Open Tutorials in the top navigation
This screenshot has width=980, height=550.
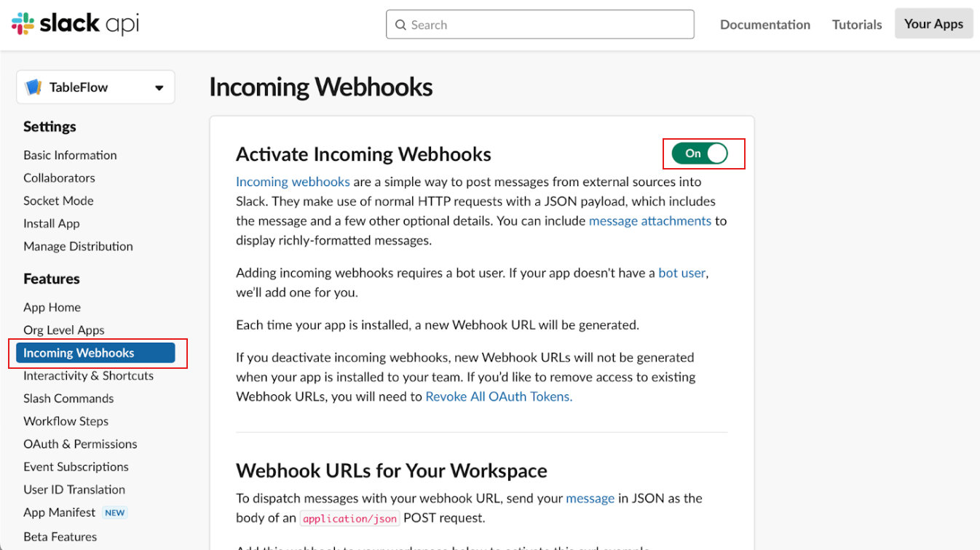[x=857, y=25]
